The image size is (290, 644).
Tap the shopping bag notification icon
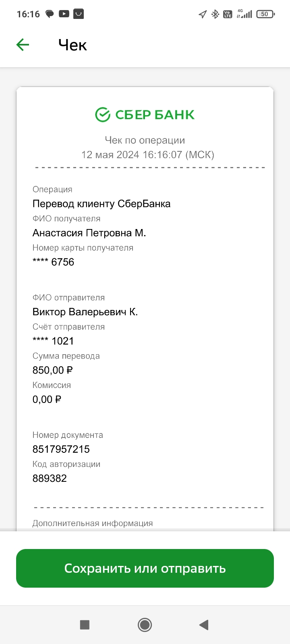tap(78, 14)
